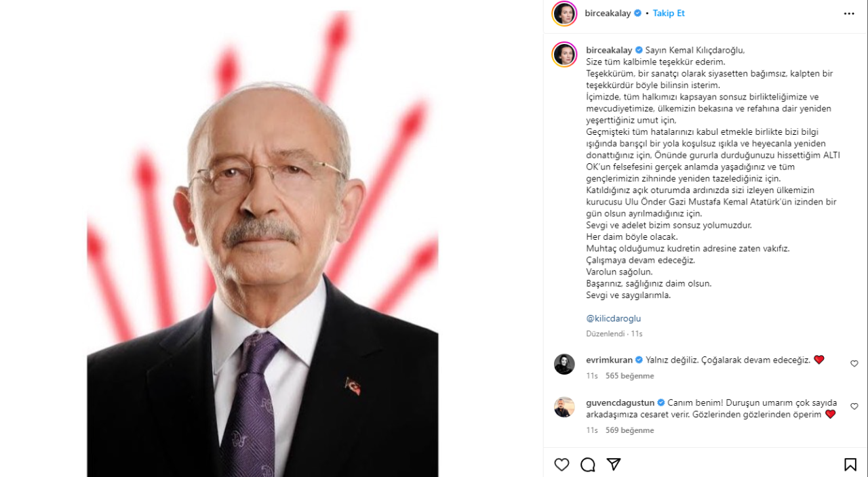Like evrimkuran's comment with the small heart
The width and height of the screenshot is (868, 477).
coord(854,364)
